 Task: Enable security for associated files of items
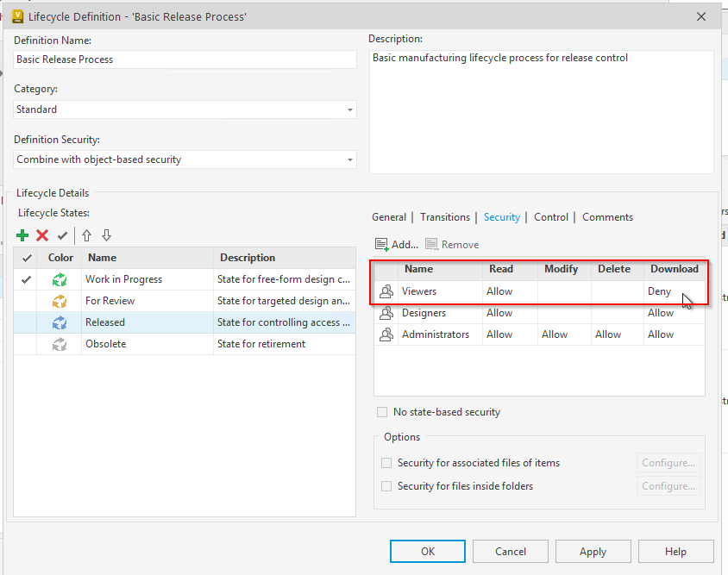[386, 463]
